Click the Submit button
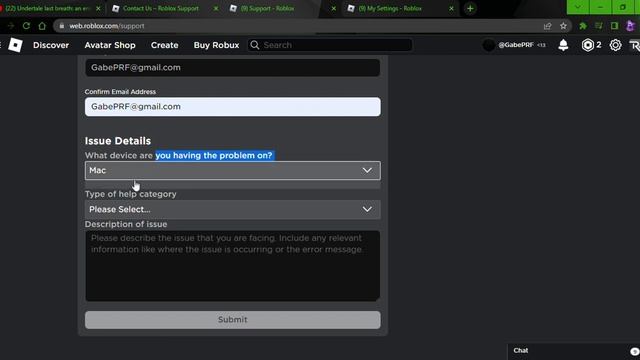The image size is (640, 360). point(233,320)
